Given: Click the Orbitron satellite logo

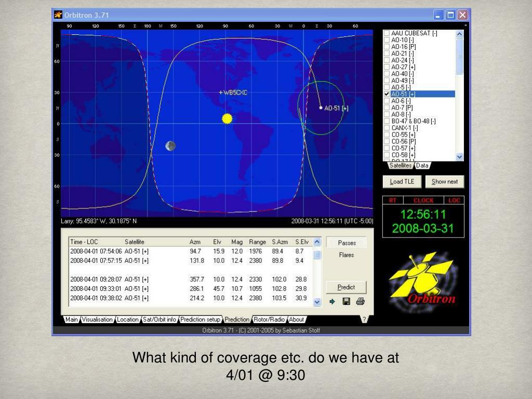Looking at the screenshot, I should 422,281.
